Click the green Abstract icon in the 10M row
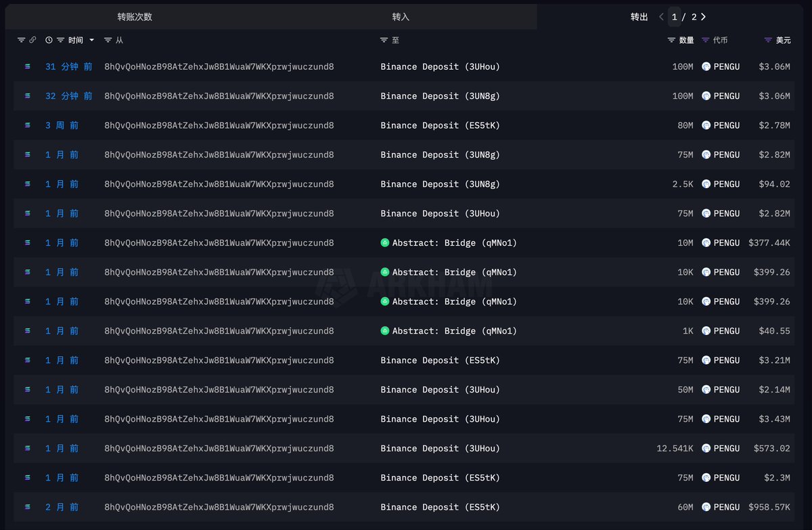The image size is (812, 530). click(x=385, y=243)
